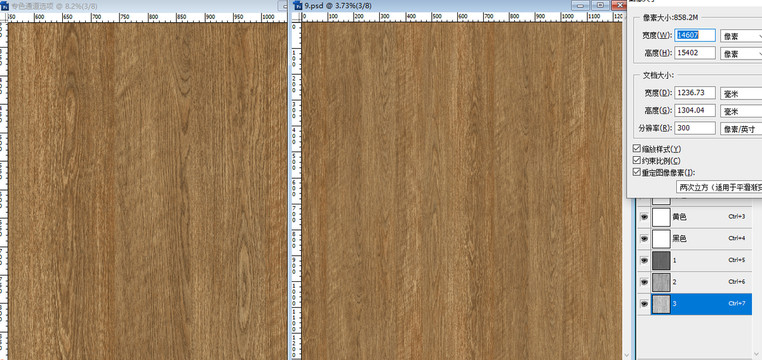Open document width unit 毫米 dropdown

[741, 93]
